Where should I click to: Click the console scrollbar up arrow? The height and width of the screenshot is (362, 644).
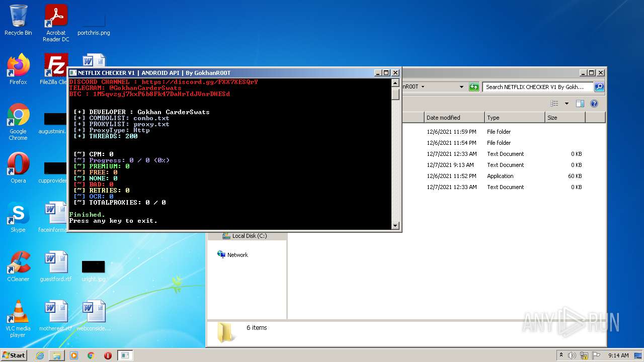click(395, 83)
